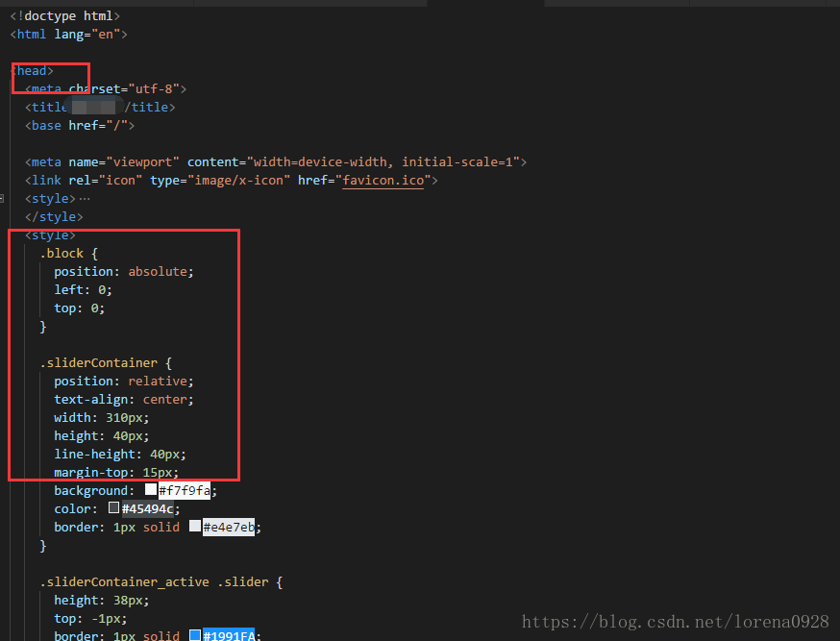
Task: Click the #1991FA hex value
Action: [229, 635]
